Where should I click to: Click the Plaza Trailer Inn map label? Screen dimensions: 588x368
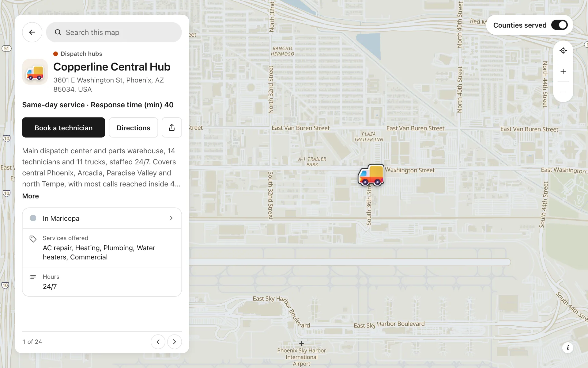369,137
